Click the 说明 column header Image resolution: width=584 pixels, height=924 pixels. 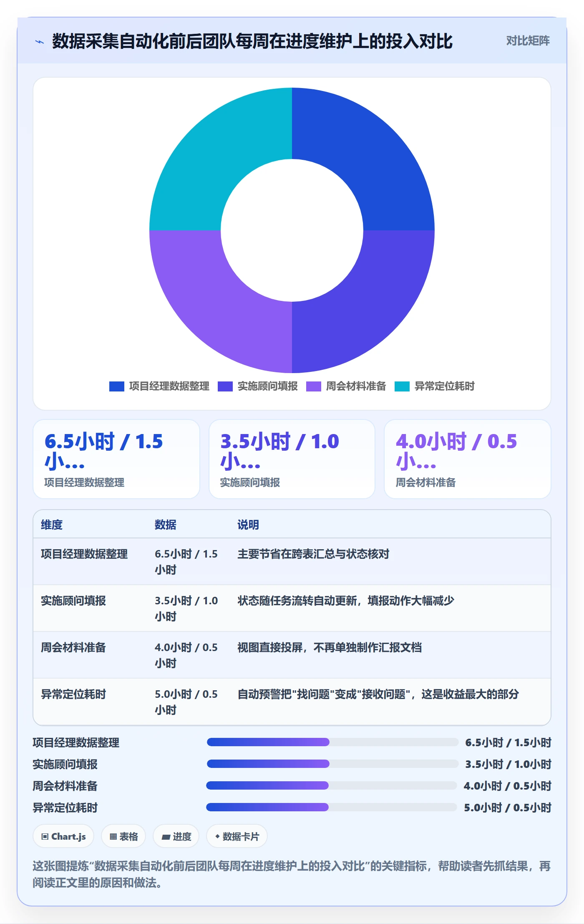point(248,525)
